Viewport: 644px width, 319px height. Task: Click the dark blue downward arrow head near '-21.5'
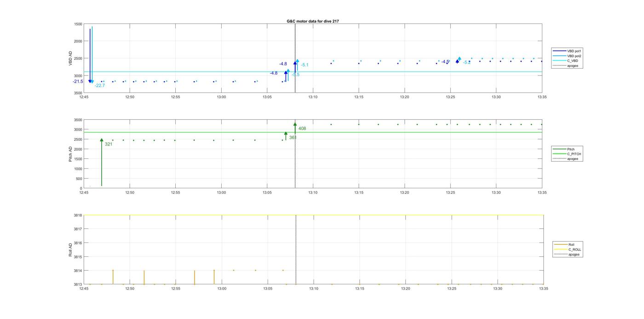[90, 81]
